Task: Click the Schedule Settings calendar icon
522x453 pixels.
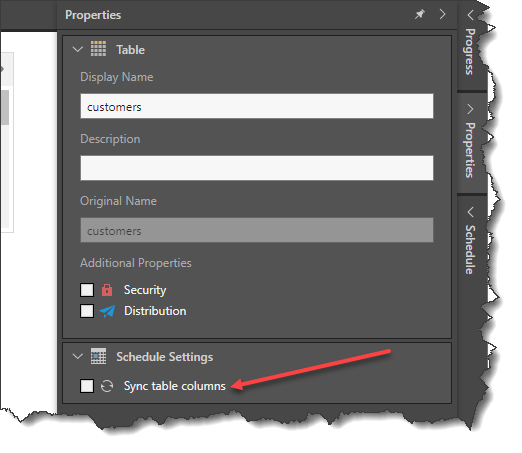Action: pos(98,356)
